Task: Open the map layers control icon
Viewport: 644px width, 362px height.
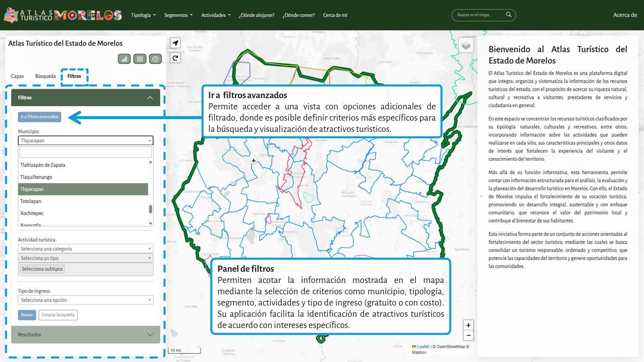Action: pyautogui.click(x=466, y=45)
